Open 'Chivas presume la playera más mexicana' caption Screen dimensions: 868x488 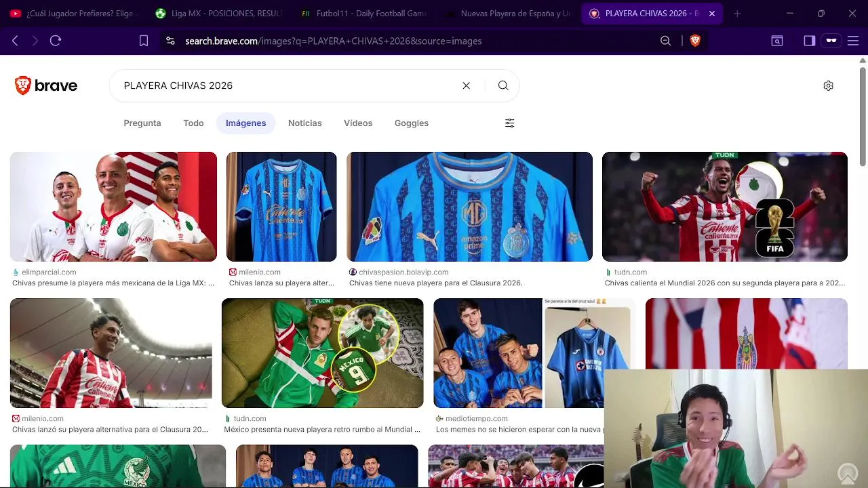[113, 283]
